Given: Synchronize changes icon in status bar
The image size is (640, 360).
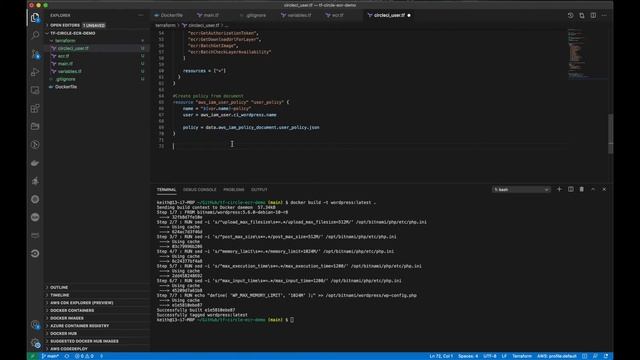Looking at the screenshot, I should 67,356.
